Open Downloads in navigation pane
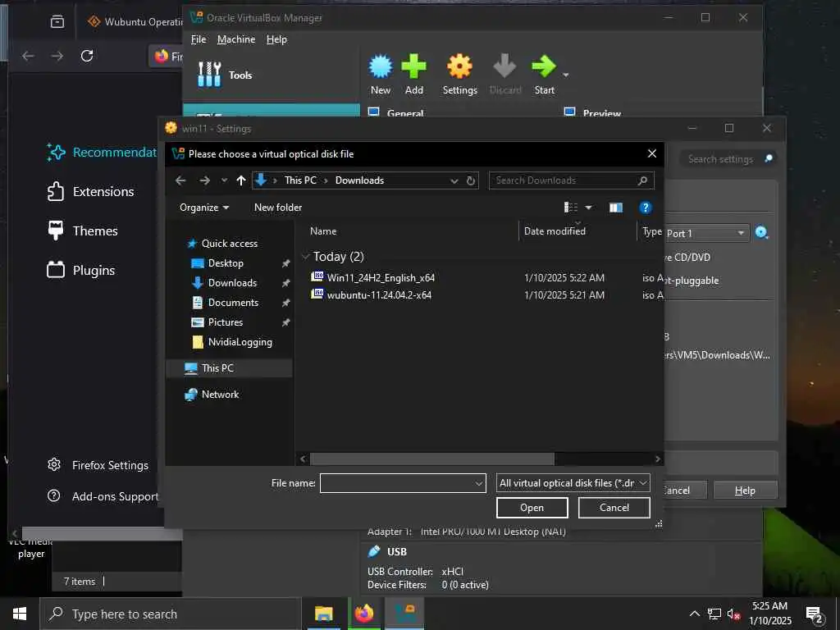This screenshot has height=630, width=840. [232, 283]
